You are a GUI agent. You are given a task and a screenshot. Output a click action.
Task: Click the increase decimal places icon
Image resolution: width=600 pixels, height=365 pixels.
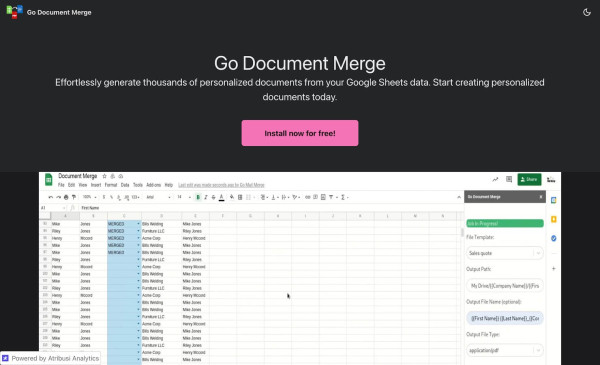tap(127, 197)
